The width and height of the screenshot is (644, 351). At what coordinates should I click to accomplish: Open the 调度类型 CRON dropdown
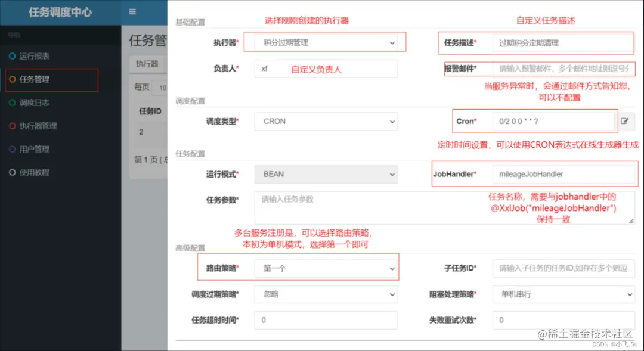325,121
